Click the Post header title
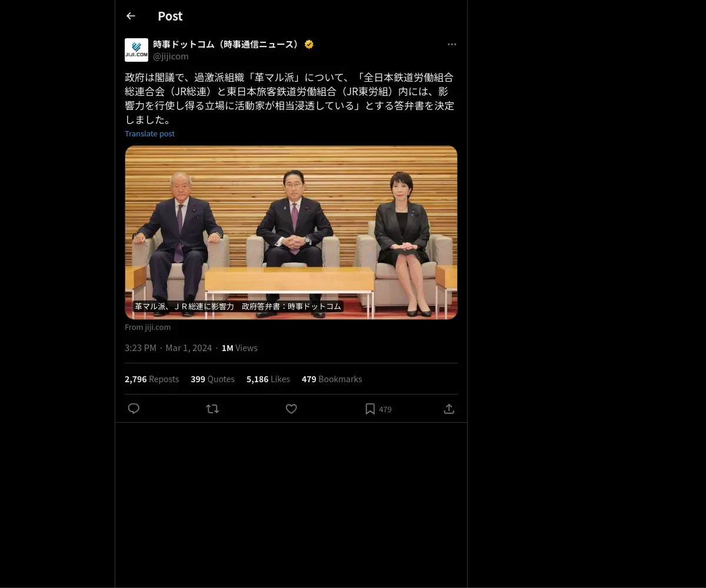706x588 pixels. click(170, 16)
